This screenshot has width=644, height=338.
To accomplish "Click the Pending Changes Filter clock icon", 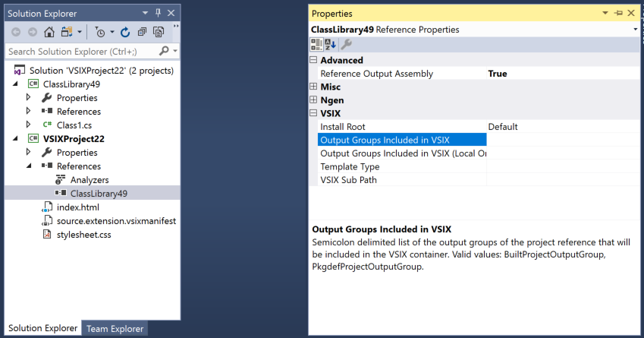I will tap(100, 32).
